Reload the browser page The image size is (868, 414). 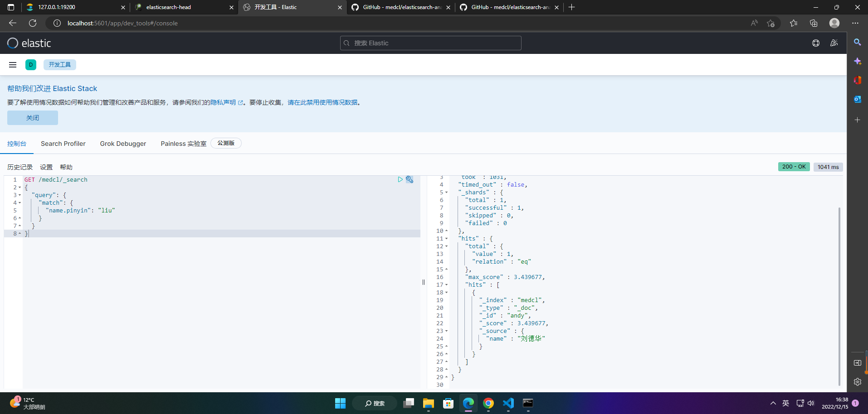click(33, 23)
